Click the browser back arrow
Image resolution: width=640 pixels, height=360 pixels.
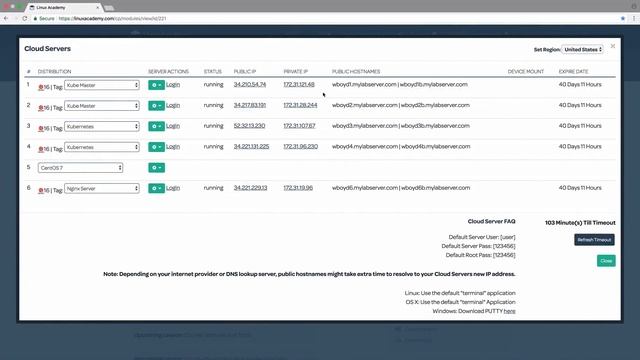pos(6,18)
